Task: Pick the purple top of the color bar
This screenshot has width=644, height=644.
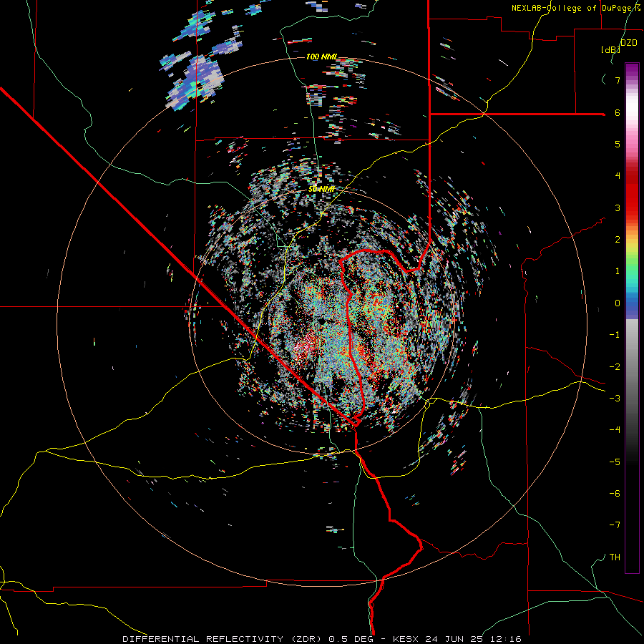Action: pyautogui.click(x=632, y=69)
